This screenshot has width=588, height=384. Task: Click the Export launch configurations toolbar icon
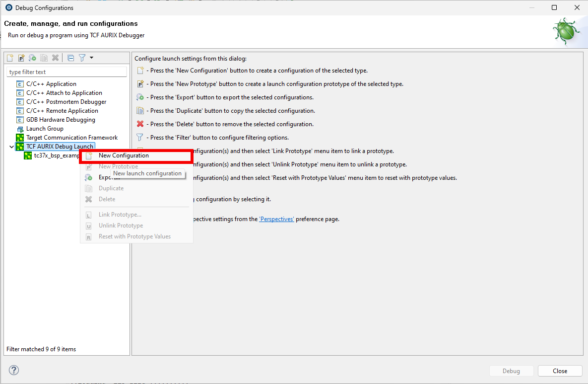tap(32, 58)
